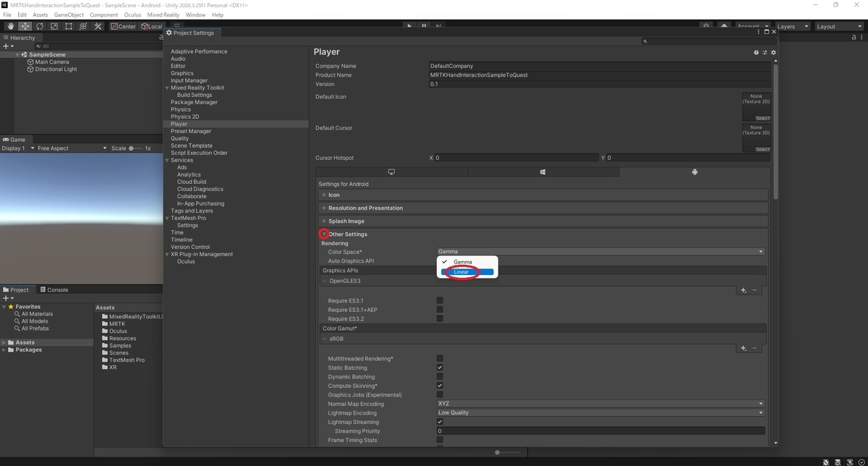Choose Gamma in Color Space popup
Screen dimensions: 868x466
(x=468, y=262)
